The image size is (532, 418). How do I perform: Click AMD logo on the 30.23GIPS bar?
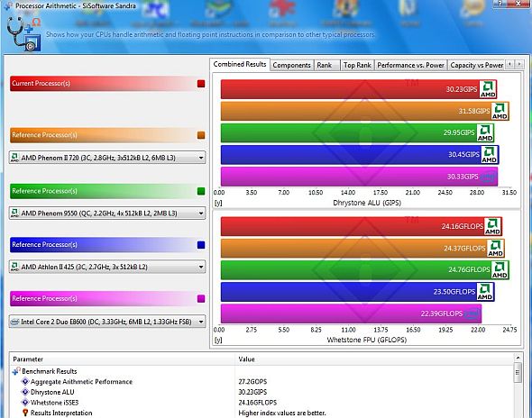(x=488, y=89)
